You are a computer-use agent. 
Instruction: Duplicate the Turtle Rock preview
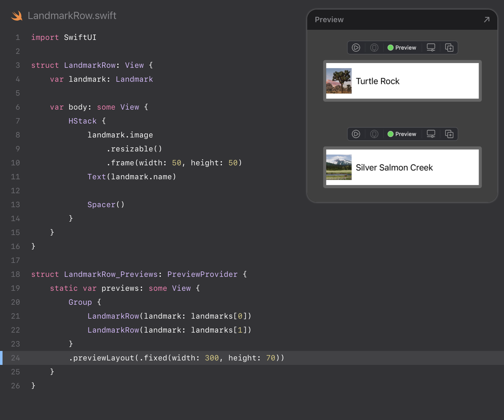click(x=449, y=48)
